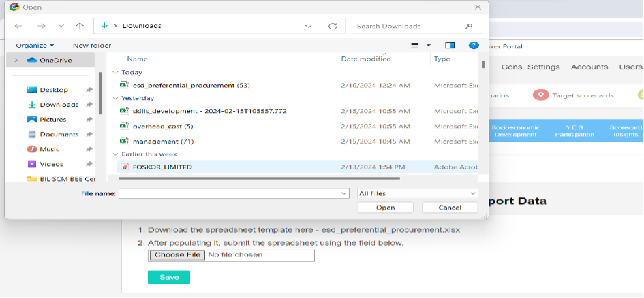Click Excel icon of management (71)
Viewport: 644px width, 298px height.
coord(125,141)
